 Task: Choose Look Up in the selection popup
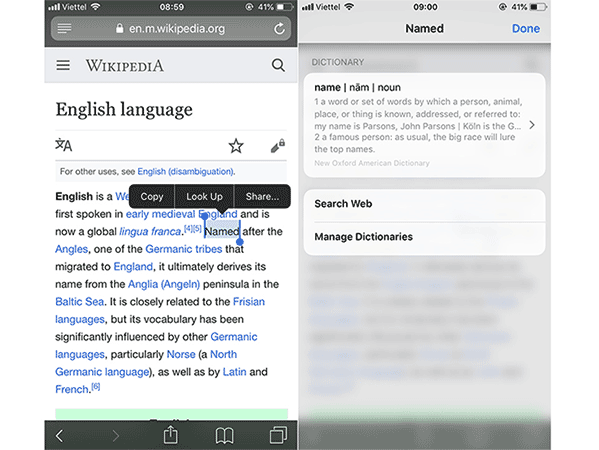click(x=204, y=196)
